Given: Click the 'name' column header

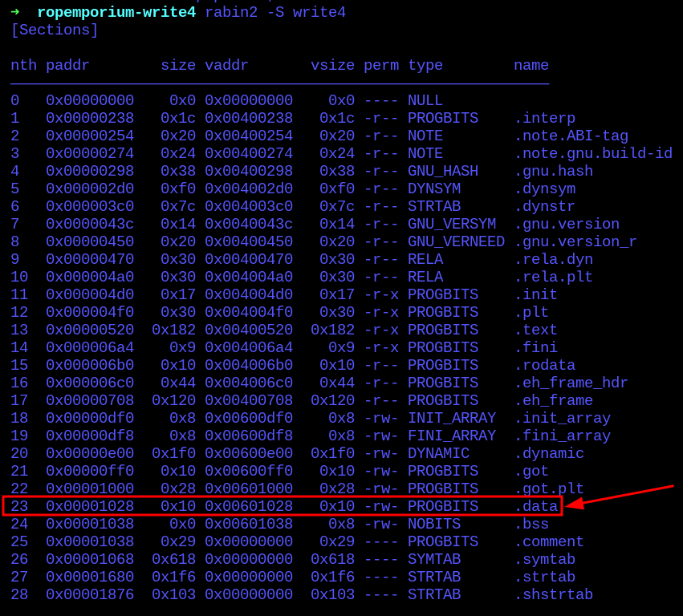Looking at the screenshot, I should 531,66.
